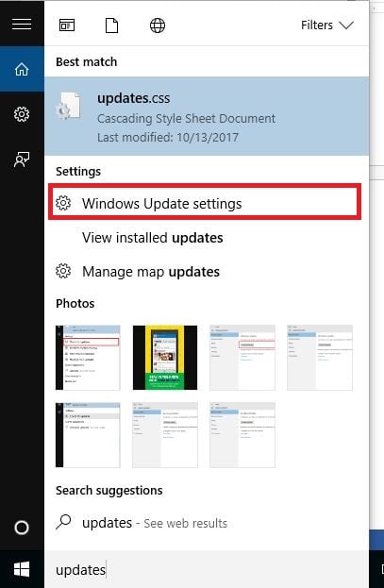
Task: Open first photo thumbnail in top row
Action: click(x=88, y=358)
